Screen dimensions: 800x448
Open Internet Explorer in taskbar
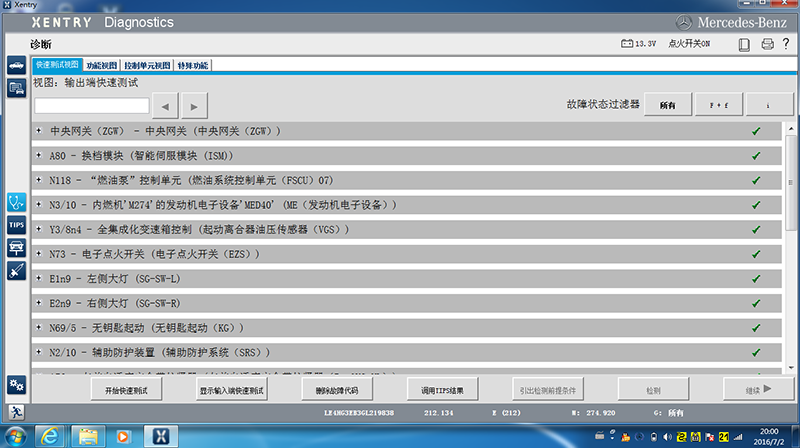coord(49,436)
